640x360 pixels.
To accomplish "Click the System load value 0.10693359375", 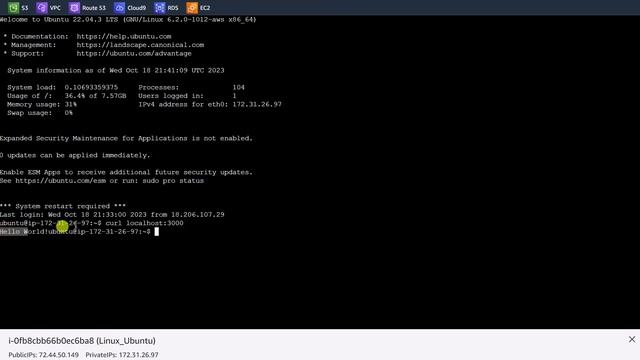I will (91, 87).
